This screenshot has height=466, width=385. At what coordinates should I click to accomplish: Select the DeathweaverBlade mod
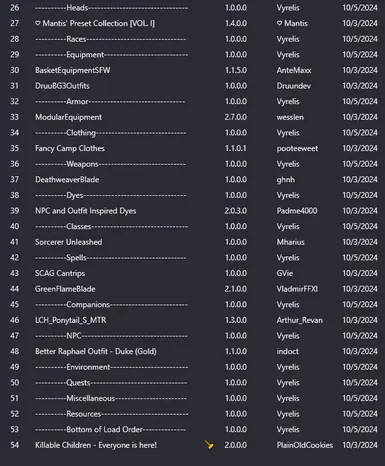(x=67, y=180)
